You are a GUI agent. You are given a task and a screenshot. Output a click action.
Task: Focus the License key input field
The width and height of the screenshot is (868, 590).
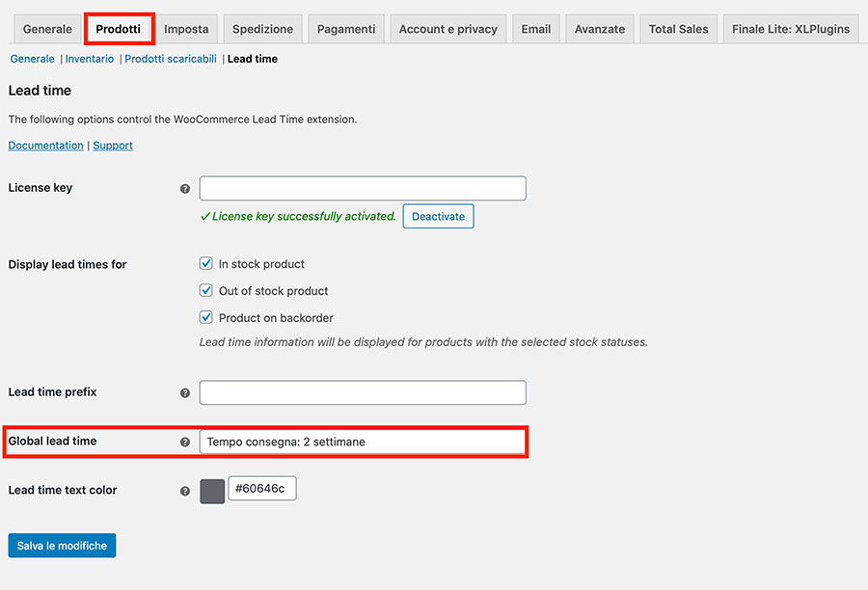362,188
